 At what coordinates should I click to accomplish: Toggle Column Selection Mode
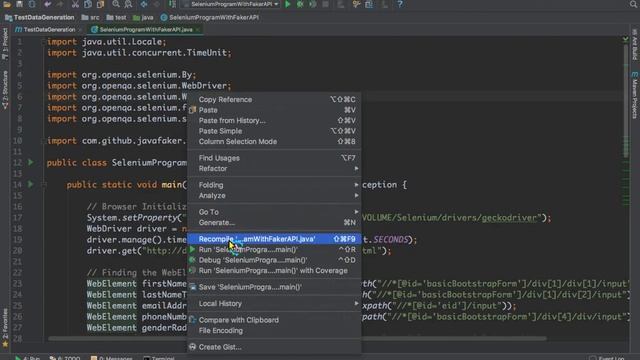[274, 142]
